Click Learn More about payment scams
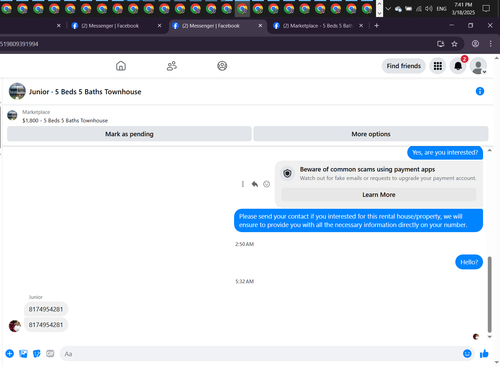The image size is (500, 366). (x=379, y=195)
